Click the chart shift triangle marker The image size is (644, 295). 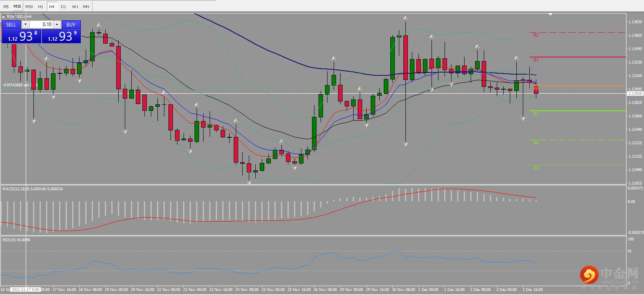coord(550,14)
